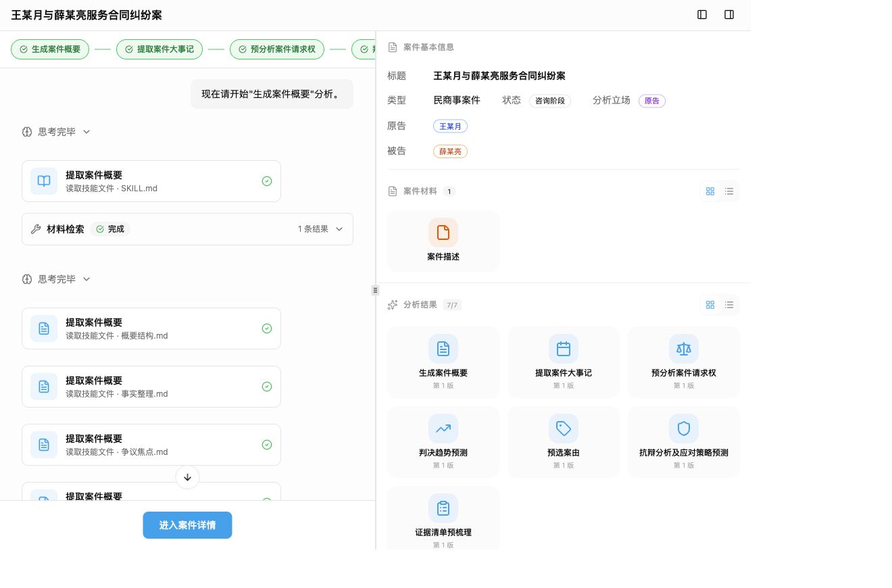Click the 咨询阶段 status badge
892x588 pixels.
tap(550, 101)
